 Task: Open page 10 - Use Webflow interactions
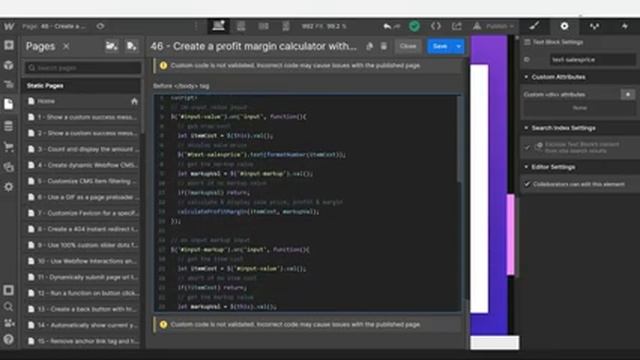83,261
